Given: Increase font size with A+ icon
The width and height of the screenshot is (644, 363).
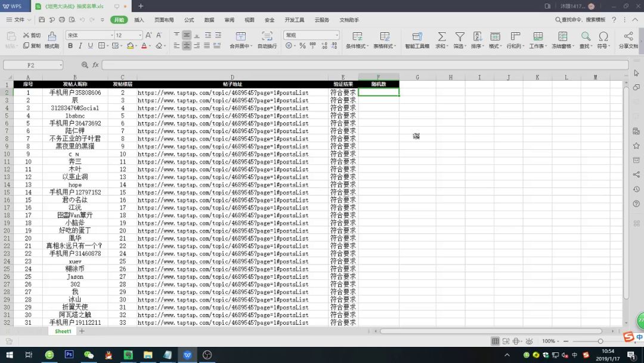Looking at the screenshot, I should 148,35.
